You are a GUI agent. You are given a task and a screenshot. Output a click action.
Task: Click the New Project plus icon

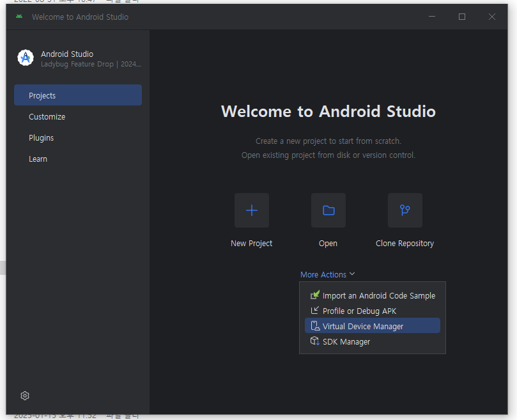pos(252,210)
